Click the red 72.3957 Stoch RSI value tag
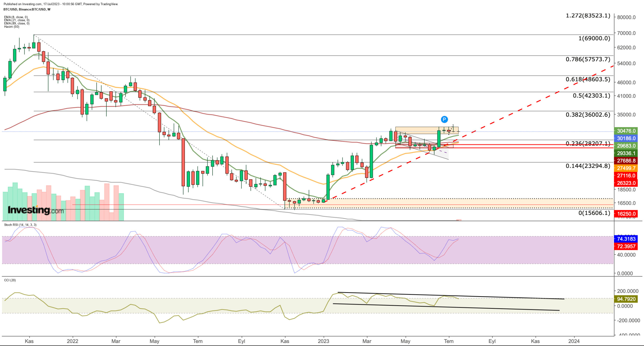This screenshot has height=346, width=644. tap(626, 246)
